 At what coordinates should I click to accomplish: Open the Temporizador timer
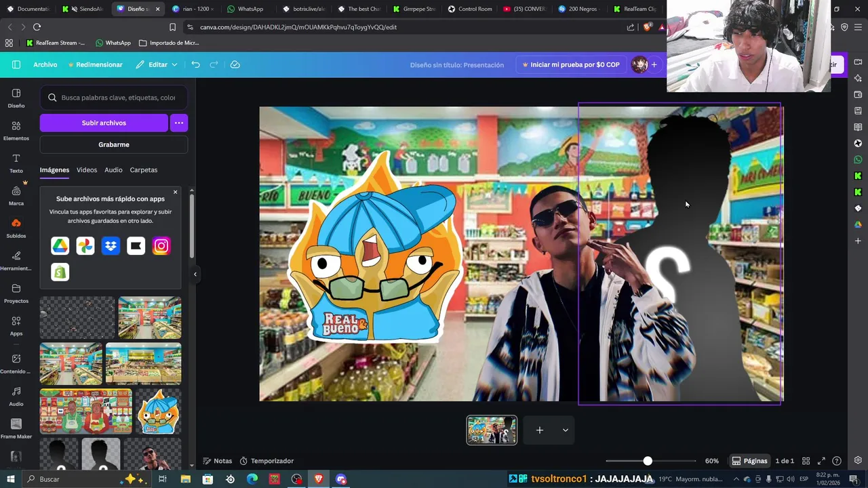click(267, 461)
